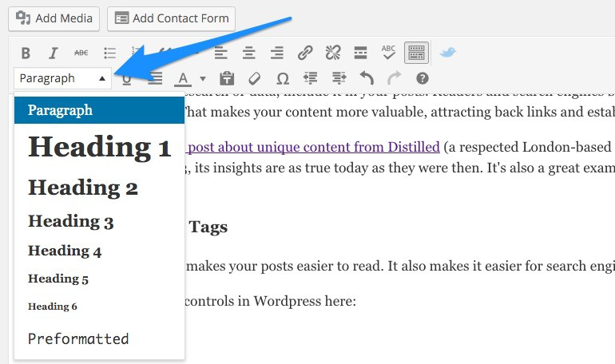Click the insert link chain icon
The width and height of the screenshot is (615, 364).
[304, 53]
